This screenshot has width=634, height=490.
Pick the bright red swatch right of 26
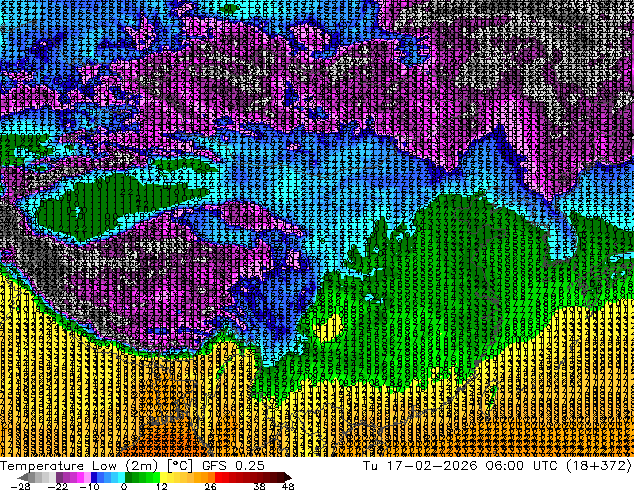(218, 477)
